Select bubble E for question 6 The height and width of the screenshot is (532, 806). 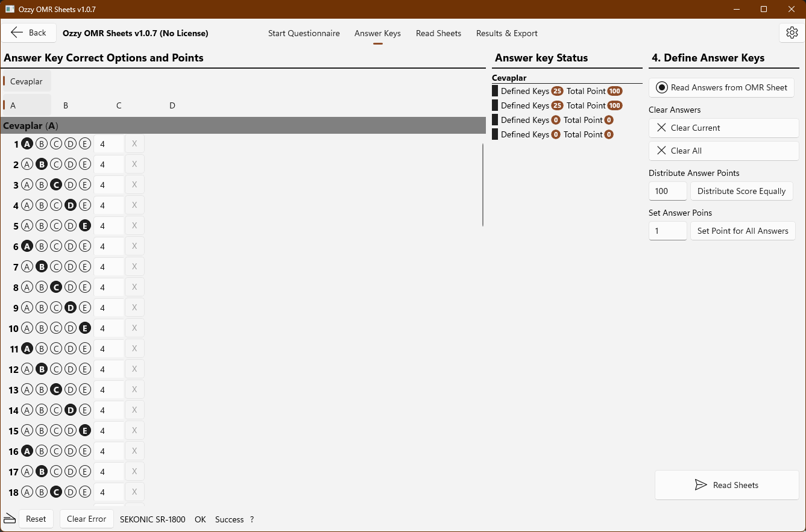coord(85,246)
